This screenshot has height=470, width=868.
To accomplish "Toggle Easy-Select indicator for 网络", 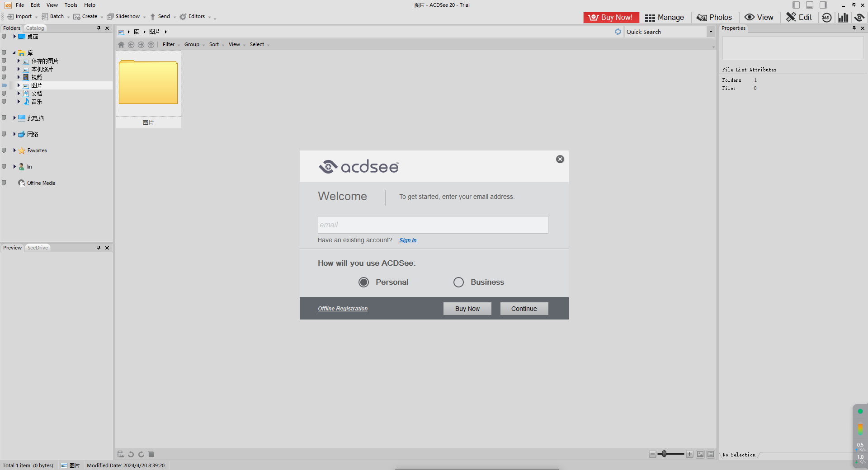I will point(4,134).
